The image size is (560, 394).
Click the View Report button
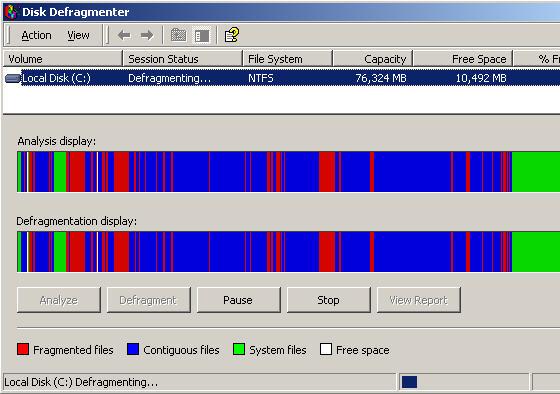419,300
